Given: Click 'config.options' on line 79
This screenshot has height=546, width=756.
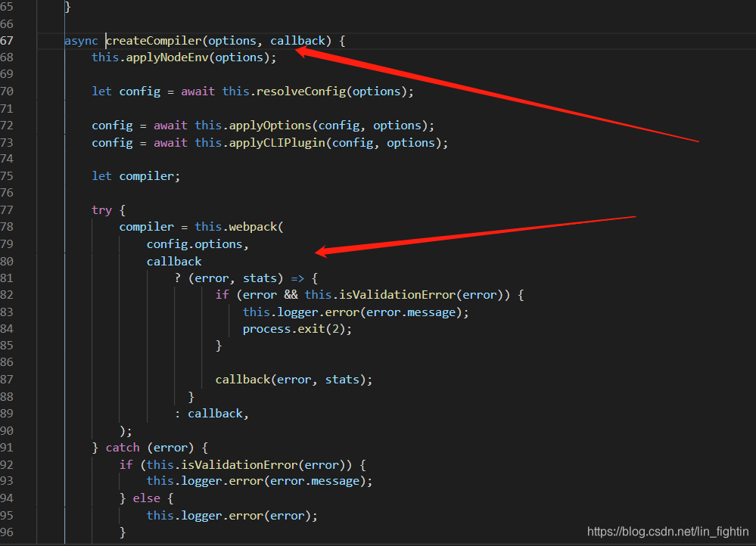Looking at the screenshot, I should (x=194, y=244).
